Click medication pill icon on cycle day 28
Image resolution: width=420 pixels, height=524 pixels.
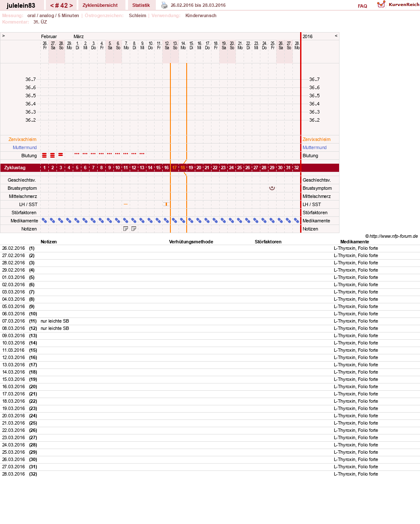coord(264,221)
